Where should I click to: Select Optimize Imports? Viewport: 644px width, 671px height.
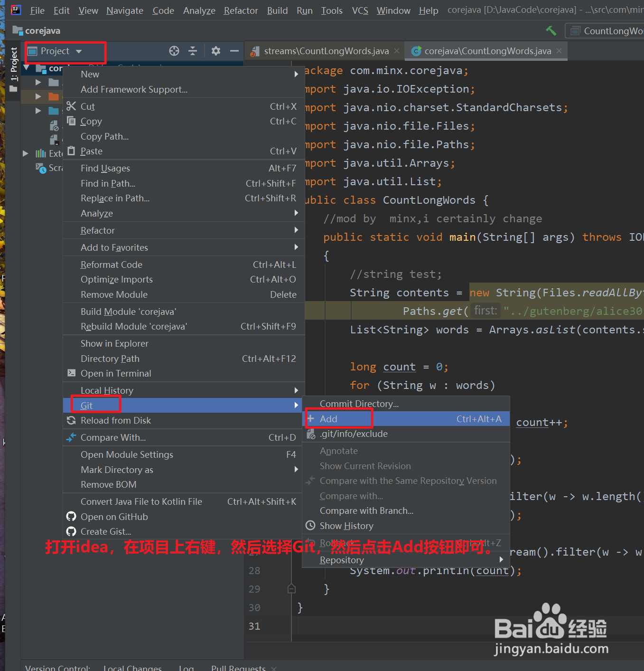point(184,279)
